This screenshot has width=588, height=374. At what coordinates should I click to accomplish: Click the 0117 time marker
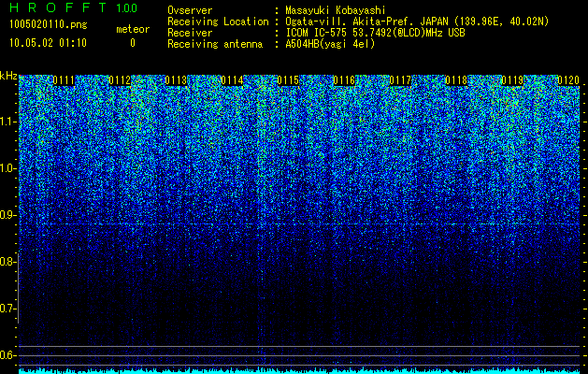(x=400, y=80)
